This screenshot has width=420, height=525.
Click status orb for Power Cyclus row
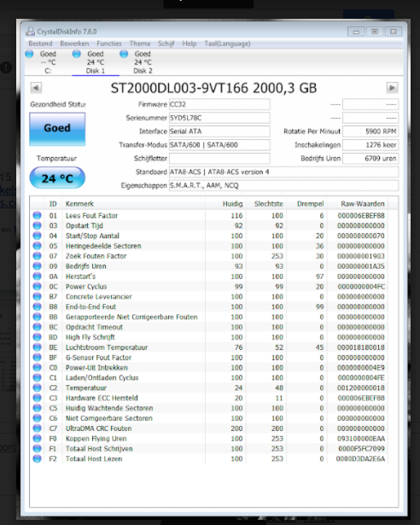[x=38, y=286]
